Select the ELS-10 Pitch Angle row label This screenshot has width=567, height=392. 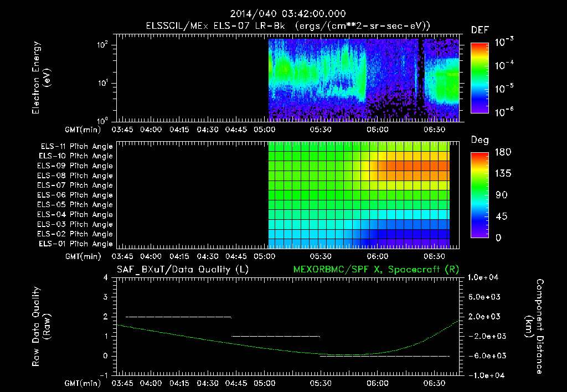pyautogui.click(x=76, y=156)
